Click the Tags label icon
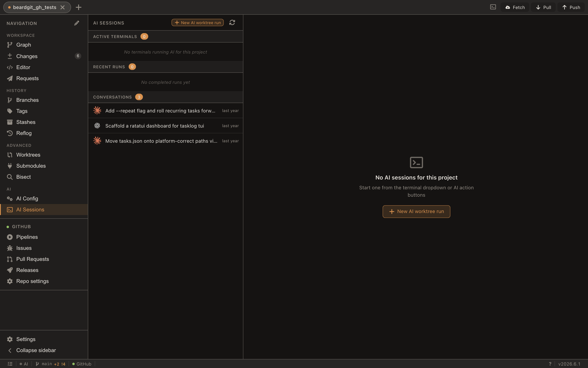Screen dimensions: 588x368 point(10,111)
